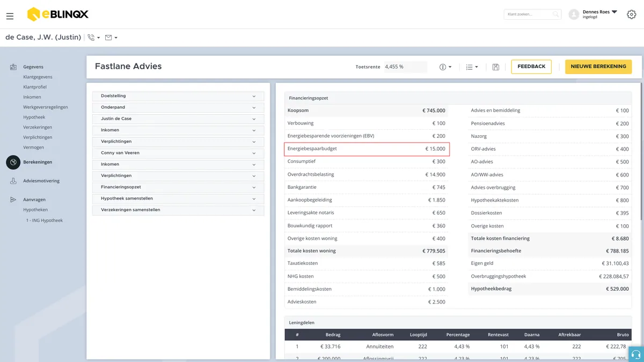Open the info icon menu in toolbar
This screenshot has width=644, height=362.
pyautogui.click(x=443, y=67)
